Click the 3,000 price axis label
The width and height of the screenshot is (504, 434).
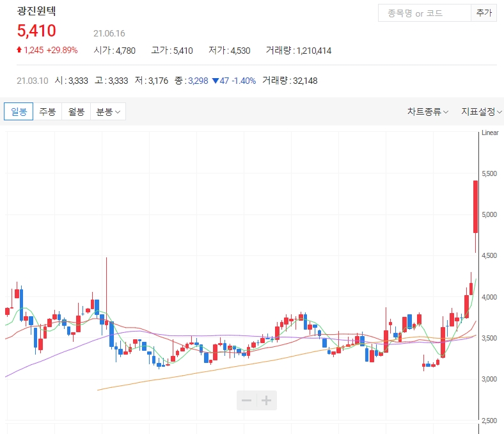click(x=489, y=380)
